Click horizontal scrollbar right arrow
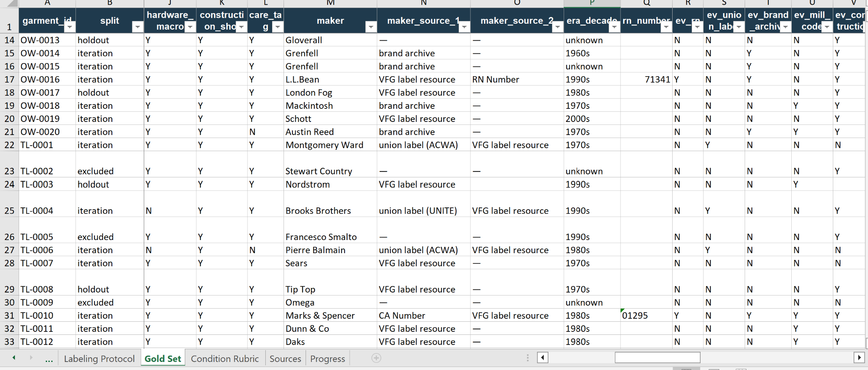This screenshot has height=370, width=868. click(859, 358)
